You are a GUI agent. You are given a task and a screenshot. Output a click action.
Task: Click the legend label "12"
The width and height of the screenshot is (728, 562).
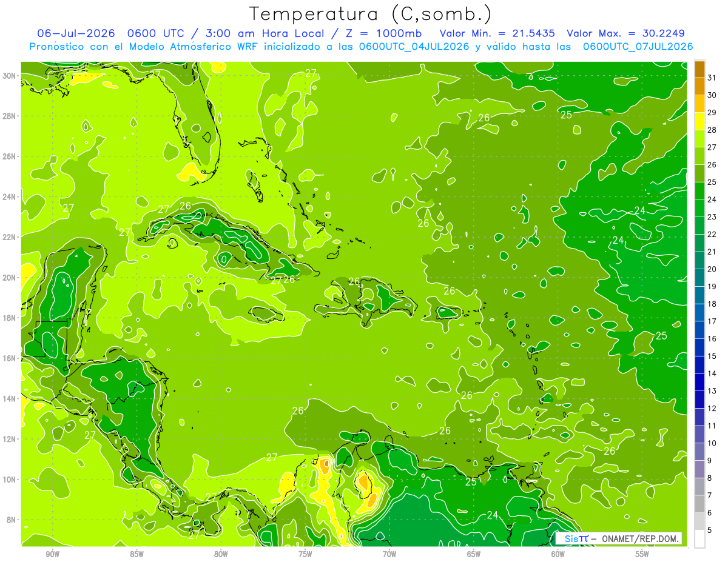[712, 408]
